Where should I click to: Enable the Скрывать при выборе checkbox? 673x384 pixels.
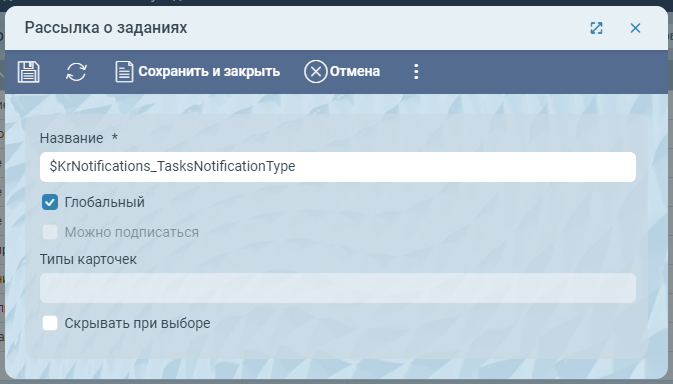[x=50, y=323]
